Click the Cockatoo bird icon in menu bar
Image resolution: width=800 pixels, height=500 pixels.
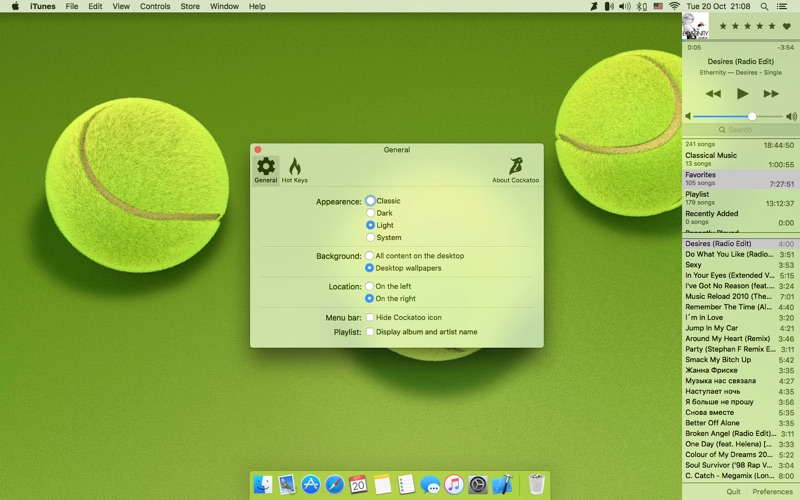click(x=594, y=6)
